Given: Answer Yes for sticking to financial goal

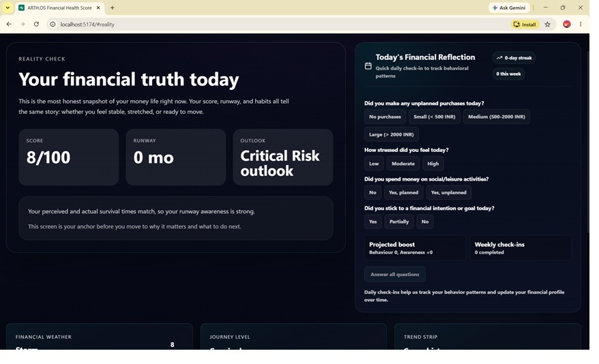Looking at the screenshot, I should [x=373, y=222].
